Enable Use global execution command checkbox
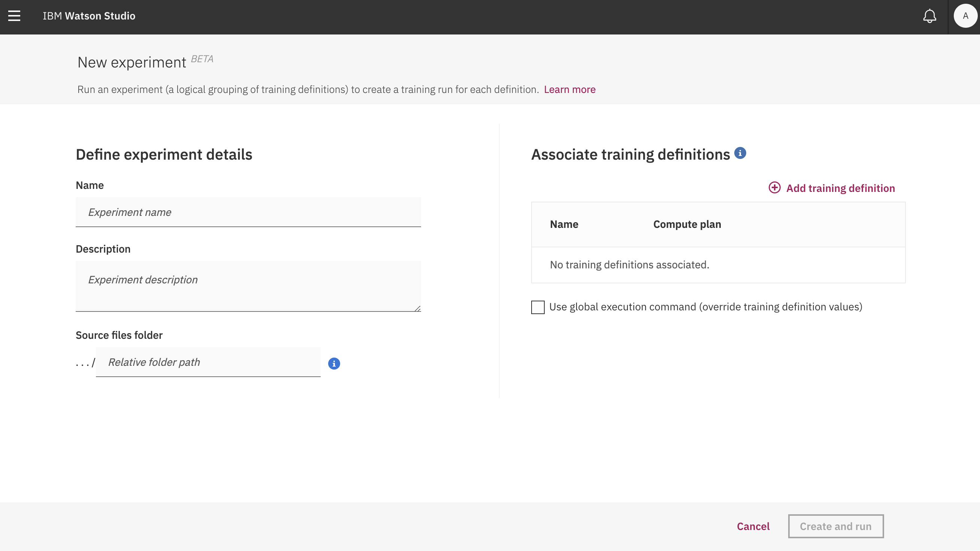 point(538,307)
